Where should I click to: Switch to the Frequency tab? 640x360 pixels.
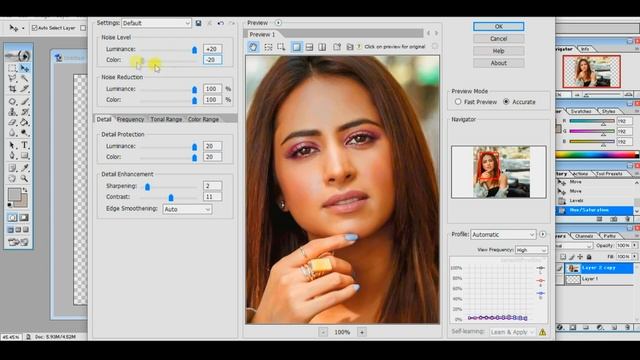coord(130,119)
